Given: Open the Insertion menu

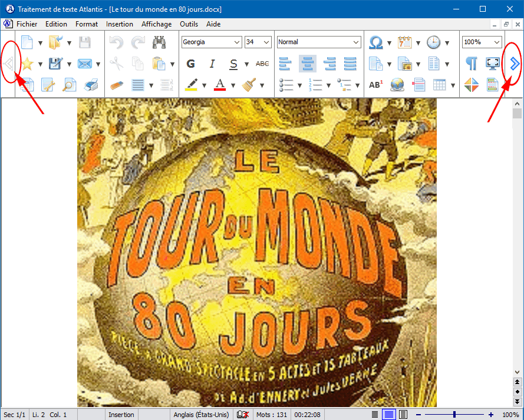Looking at the screenshot, I should coord(119,24).
